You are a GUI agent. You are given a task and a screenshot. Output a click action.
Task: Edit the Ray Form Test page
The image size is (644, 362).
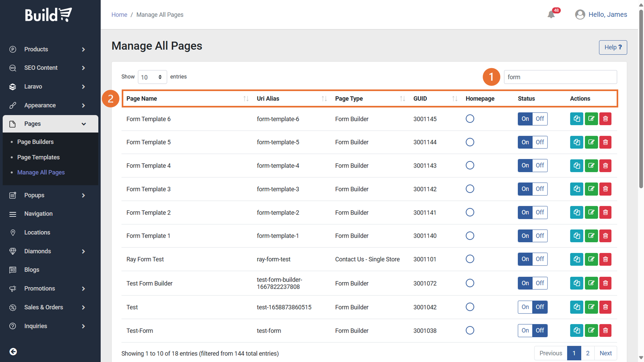591,259
